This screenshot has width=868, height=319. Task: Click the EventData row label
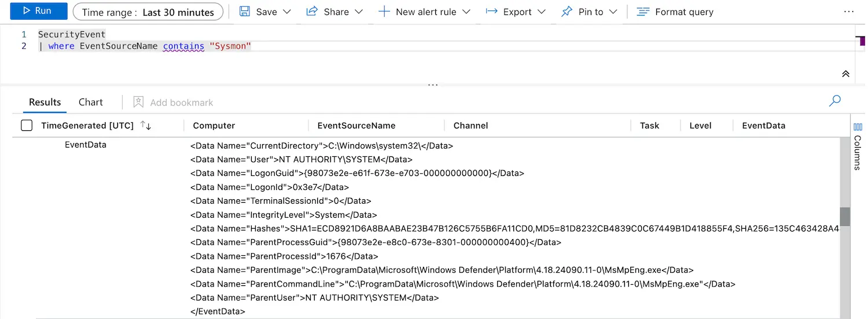pos(86,145)
